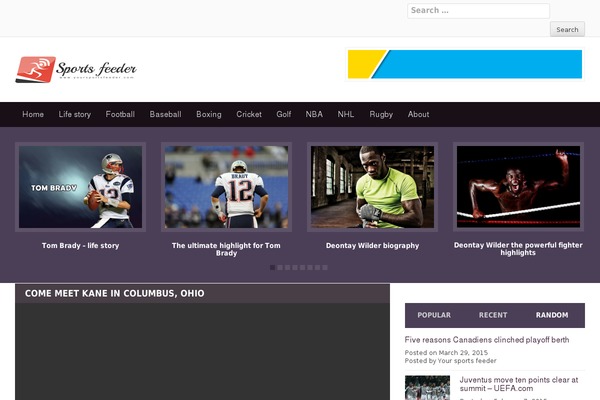Screen dimensions: 600x400
Task: Open 'Five reasons Canadiens clinched playoff berth'
Action: point(487,340)
